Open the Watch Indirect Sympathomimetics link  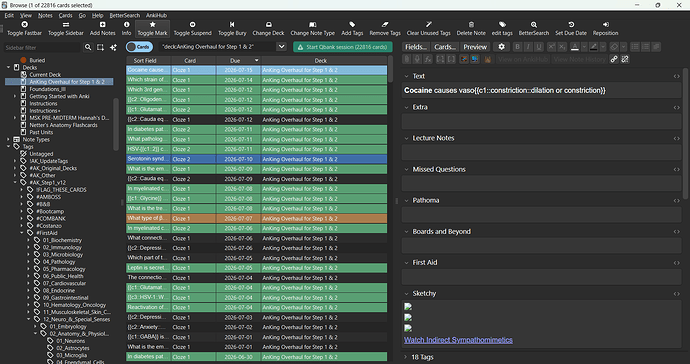click(x=458, y=340)
